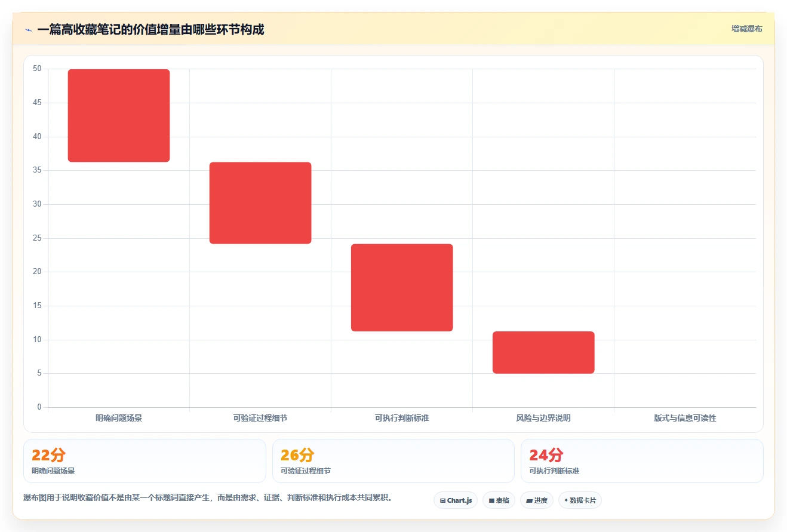The image size is (787, 532).
Task: Click the y-axis value 45
Action: (x=37, y=103)
